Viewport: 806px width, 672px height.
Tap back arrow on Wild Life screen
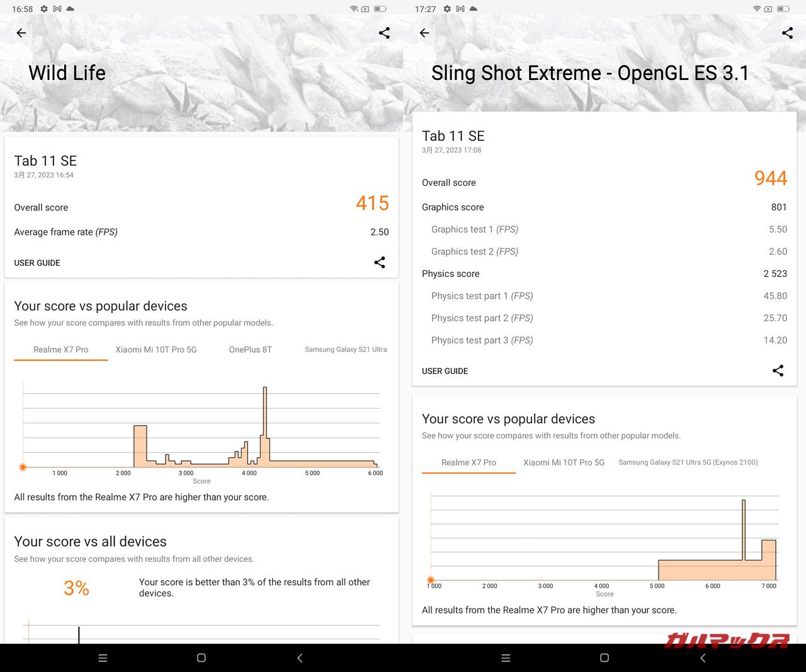pos(21,33)
